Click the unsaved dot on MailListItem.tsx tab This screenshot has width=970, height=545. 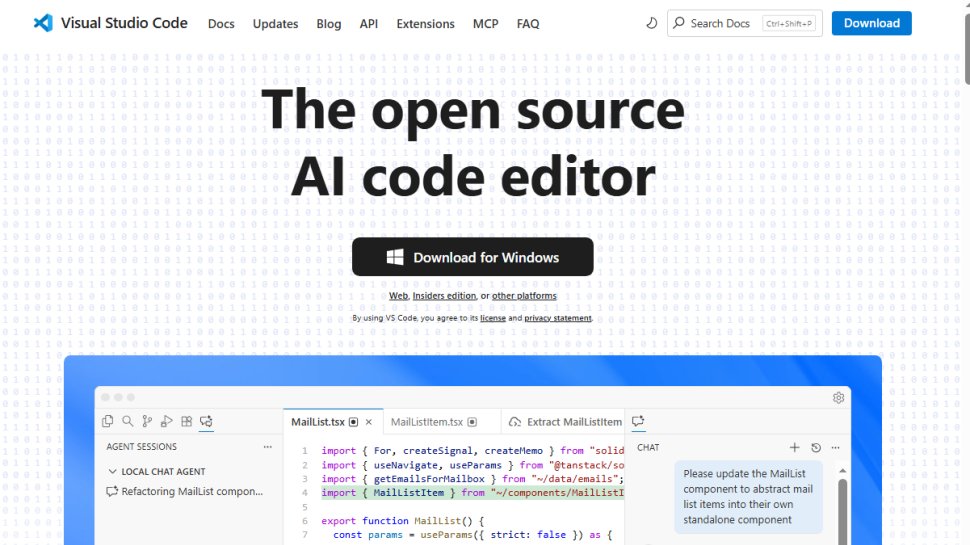point(472,422)
